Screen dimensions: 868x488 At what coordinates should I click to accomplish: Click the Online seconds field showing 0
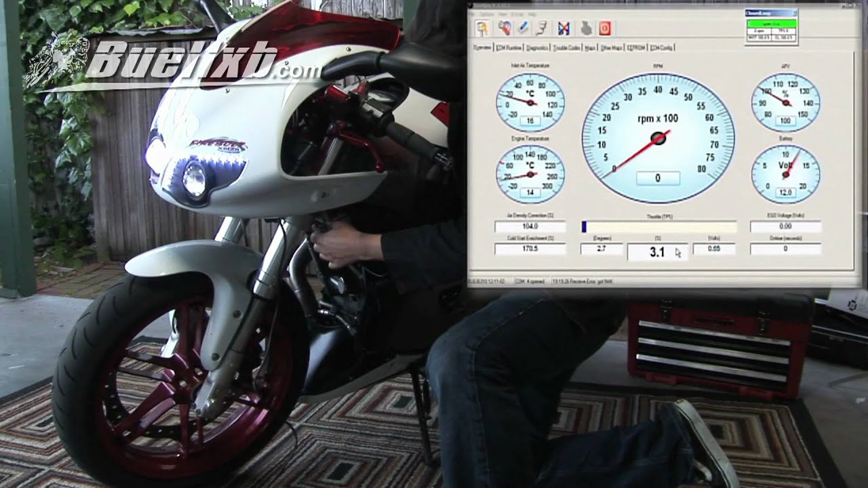(x=785, y=249)
